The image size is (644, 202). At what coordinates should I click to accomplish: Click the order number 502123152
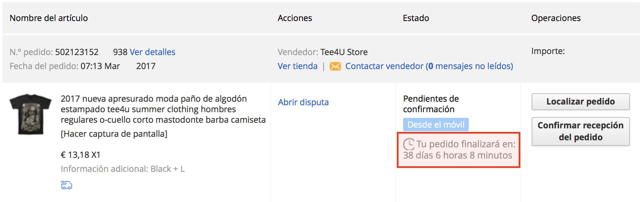[x=77, y=52]
